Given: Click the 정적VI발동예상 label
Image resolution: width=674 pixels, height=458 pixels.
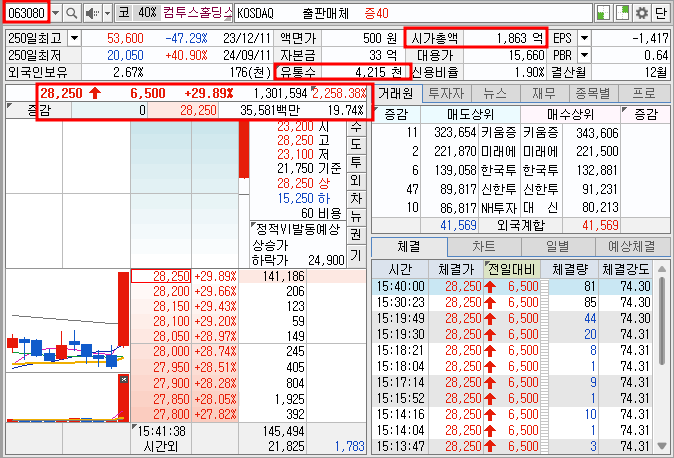Looking at the screenshot, I should click(x=297, y=229).
